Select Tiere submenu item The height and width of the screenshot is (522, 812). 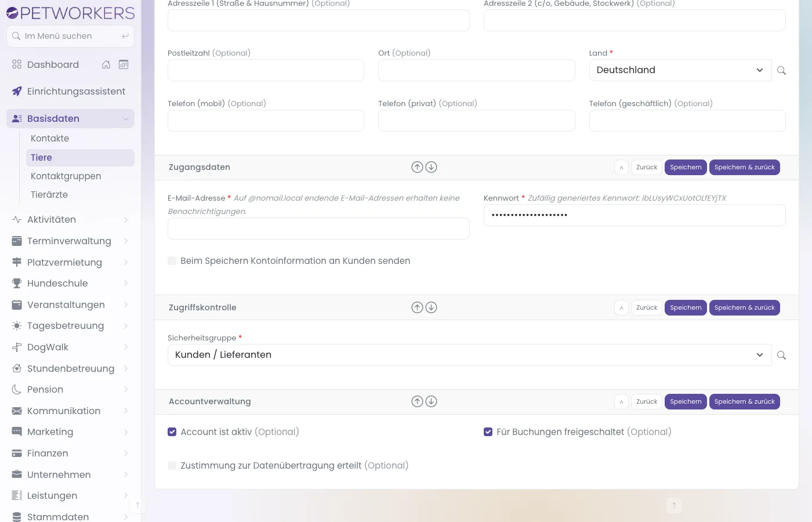tap(80, 157)
